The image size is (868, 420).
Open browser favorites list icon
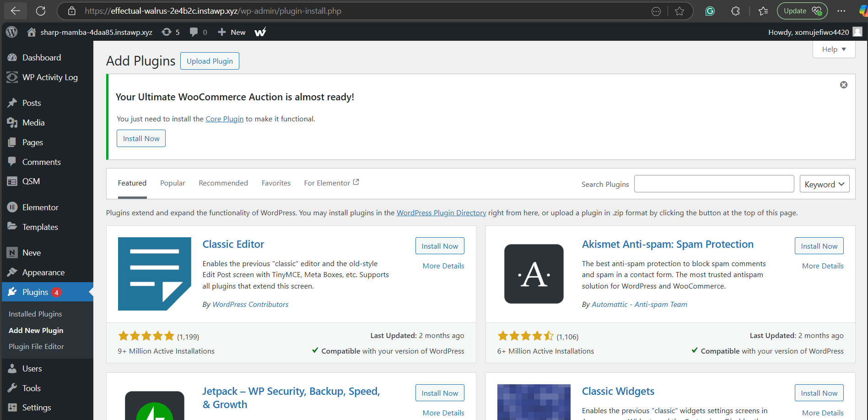pyautogui.click(x=763, y=11)
